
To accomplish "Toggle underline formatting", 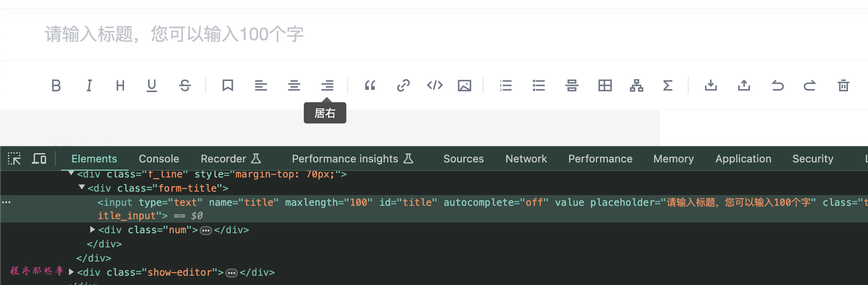I will tap(151, 85).
